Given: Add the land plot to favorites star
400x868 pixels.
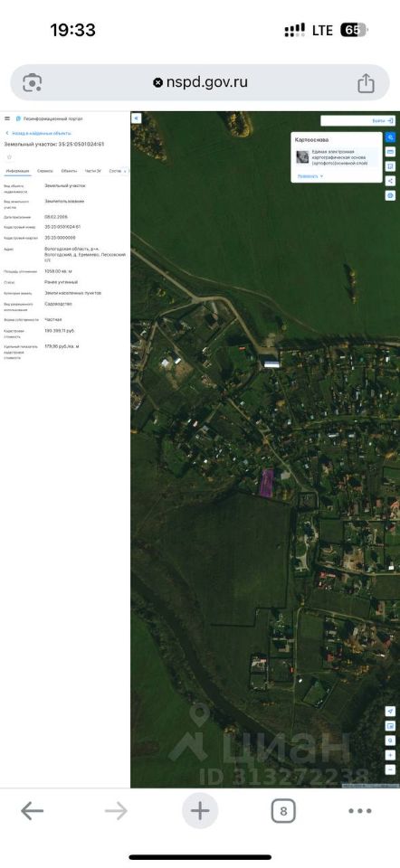Looking at the screenshot, I should coord(9,157).
